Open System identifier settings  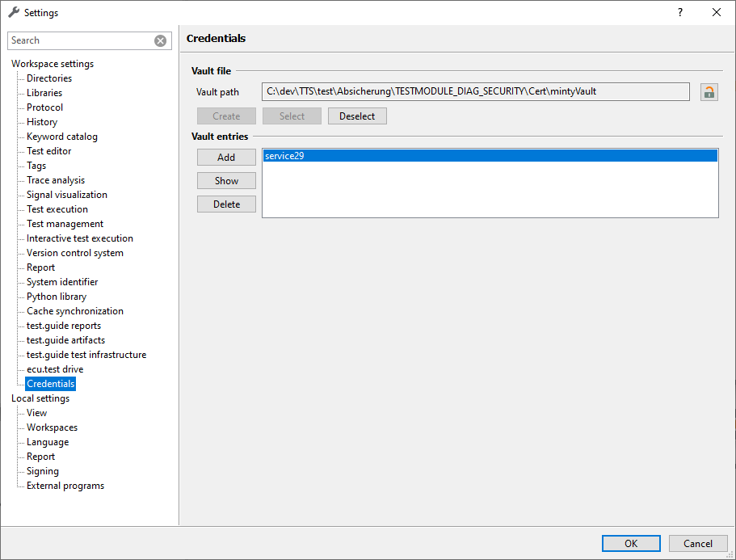pos(62,282)
